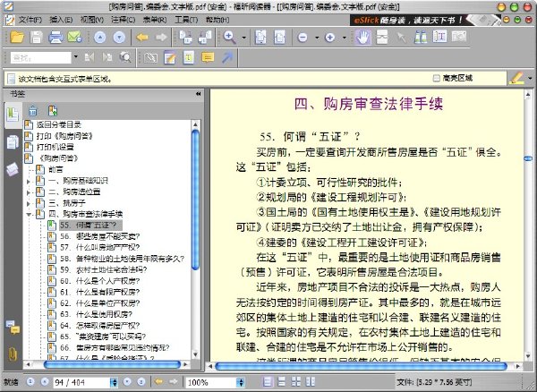
Task: Select the blue Arrow drawing tool
Action: coord(226,57)
